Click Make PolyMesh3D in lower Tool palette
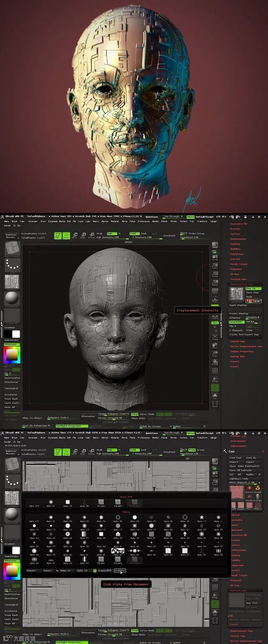 click(249, 466)
